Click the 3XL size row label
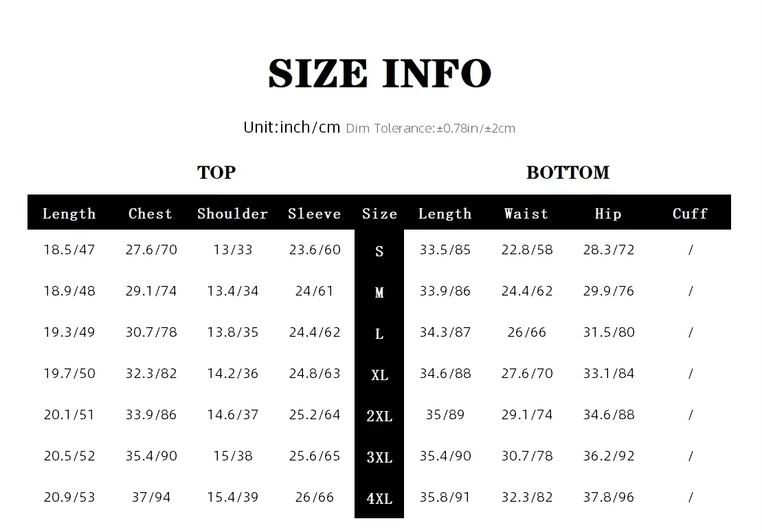The width and height of the screenshot is (762, 532). [x=379, y=458]
